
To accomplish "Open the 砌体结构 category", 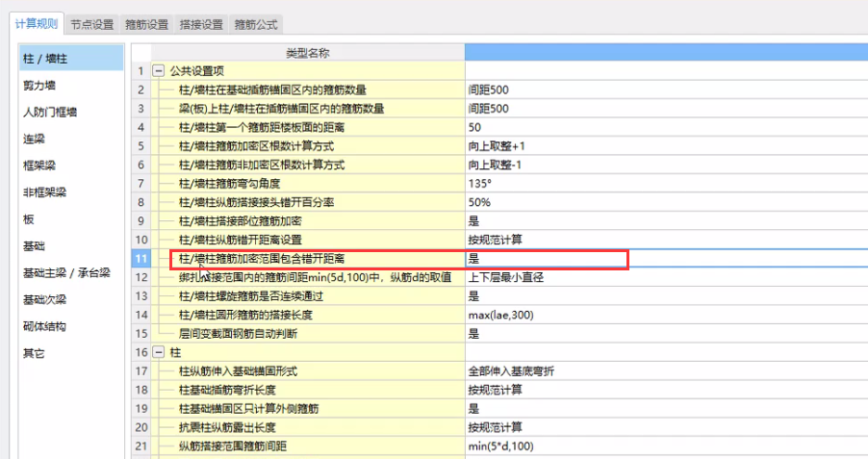I will click(43, 326).
